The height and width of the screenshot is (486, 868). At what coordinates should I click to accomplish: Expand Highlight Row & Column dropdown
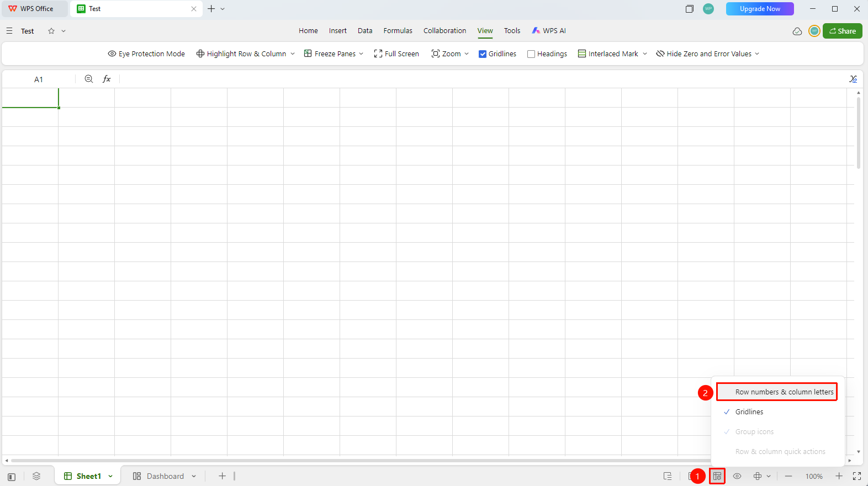click(293, 54)
